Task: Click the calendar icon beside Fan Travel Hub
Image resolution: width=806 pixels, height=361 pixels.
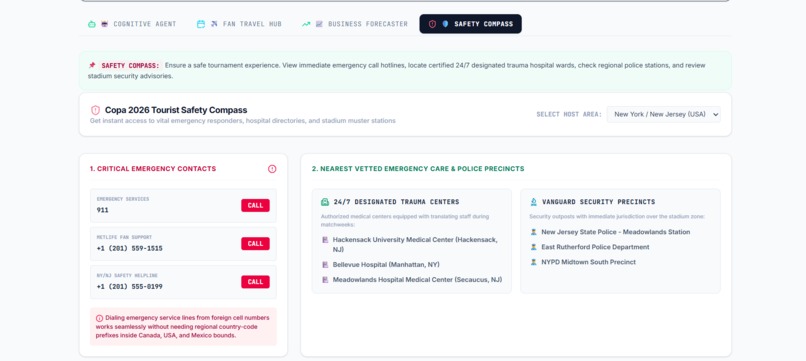Action: [x=200, y=24]
